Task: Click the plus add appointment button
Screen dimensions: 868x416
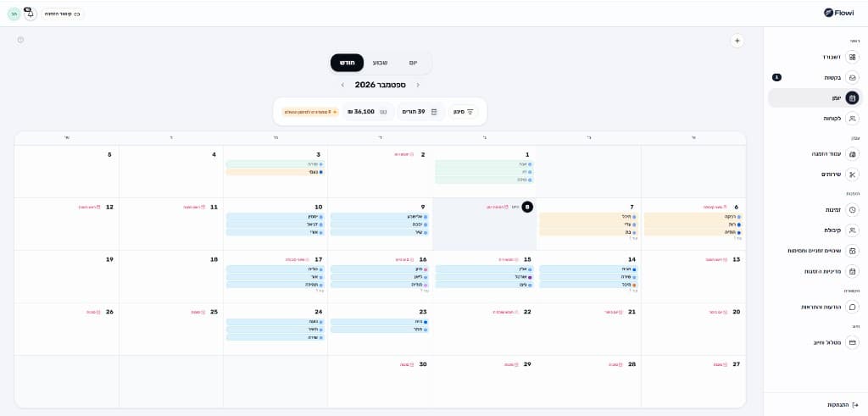Action: (x=737, y=41)
